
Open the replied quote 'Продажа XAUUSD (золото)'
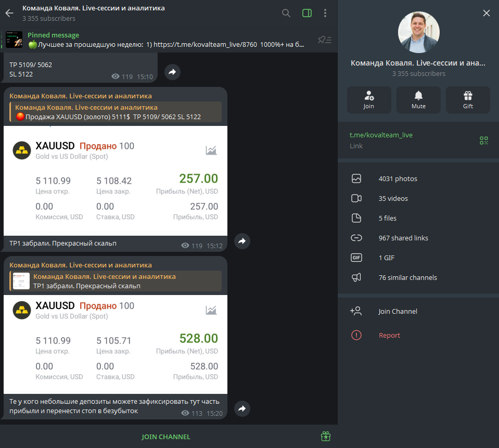click(x=116, y=112)
